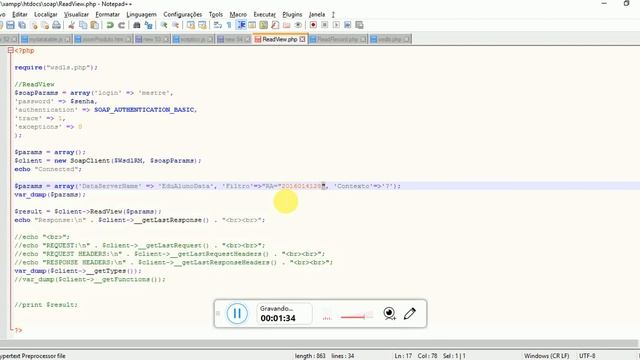Click the 'Windows (CR LF)' status bar entry
The height and width of the screenshot is (360, 640).
[547, 356]
